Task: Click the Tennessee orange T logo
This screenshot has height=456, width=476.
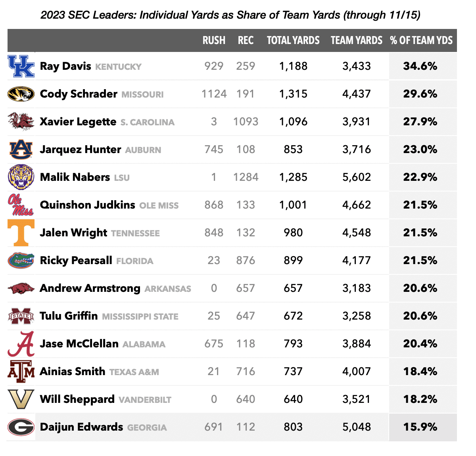Action: [x=21, y=233]
